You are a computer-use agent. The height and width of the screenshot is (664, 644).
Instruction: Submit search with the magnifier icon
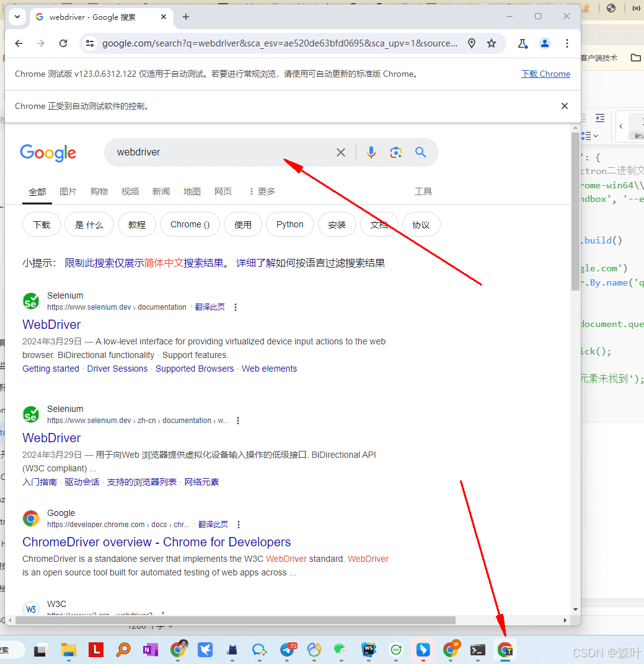click(420, 152)
